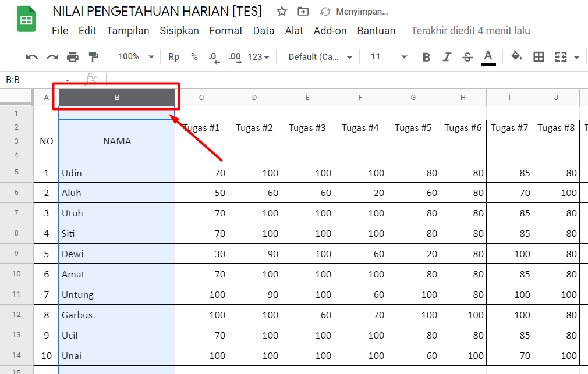Screen dimensions: 588x374
Task: Click the Tugas #8 header cell
Action: [556, 128]
